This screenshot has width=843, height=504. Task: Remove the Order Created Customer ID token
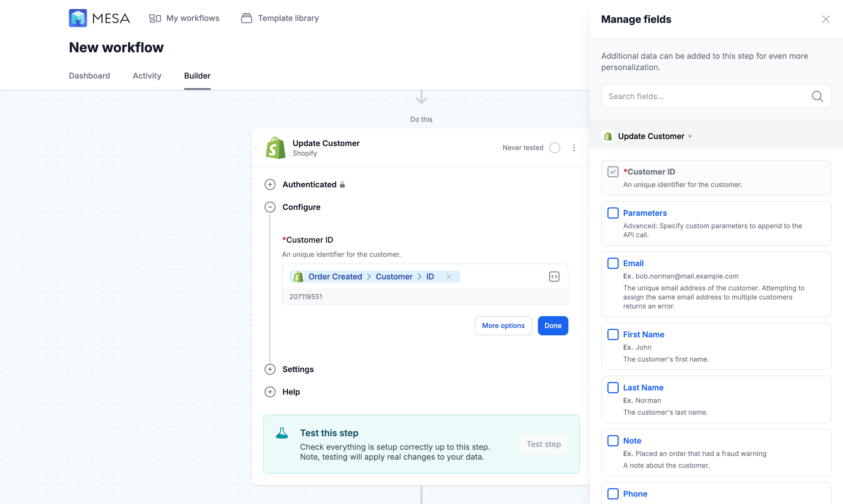pyautogui.click(x=449, y=277)
